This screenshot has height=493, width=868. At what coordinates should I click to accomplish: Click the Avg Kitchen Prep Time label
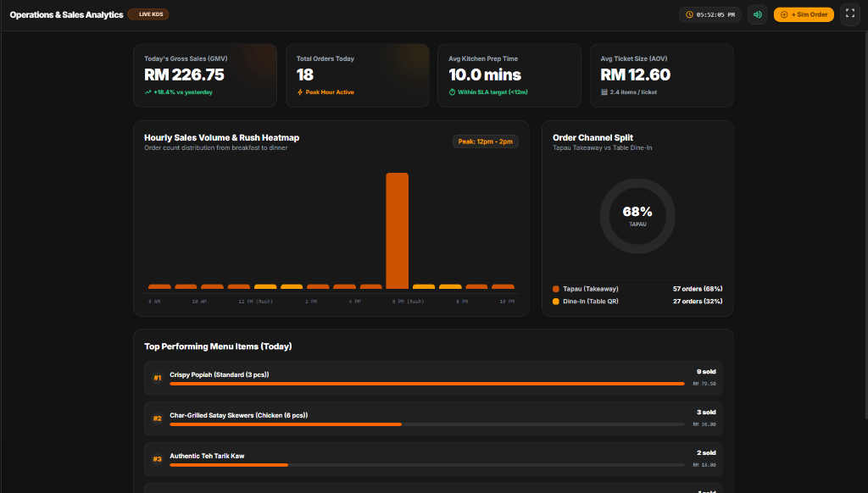483,58
